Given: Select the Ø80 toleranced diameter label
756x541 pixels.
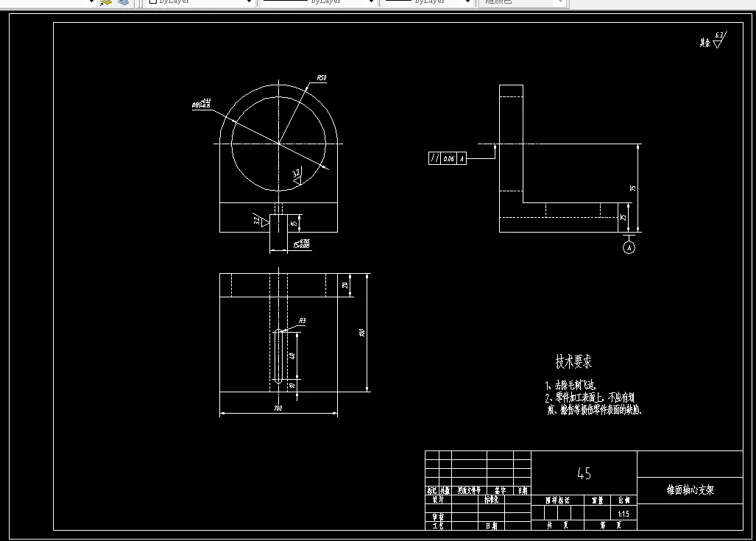Looking at the screenshot, I should 202,104.
